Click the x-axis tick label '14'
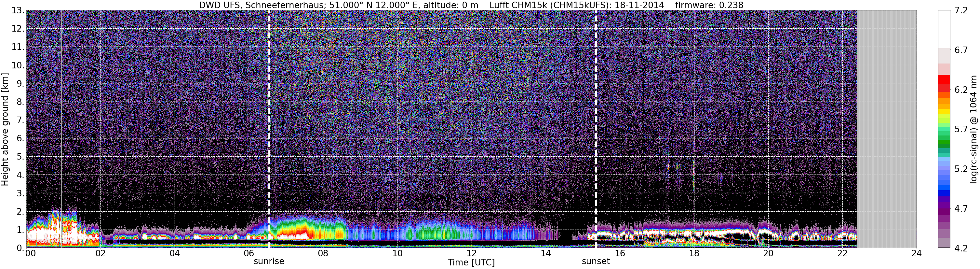 (545, 253)
